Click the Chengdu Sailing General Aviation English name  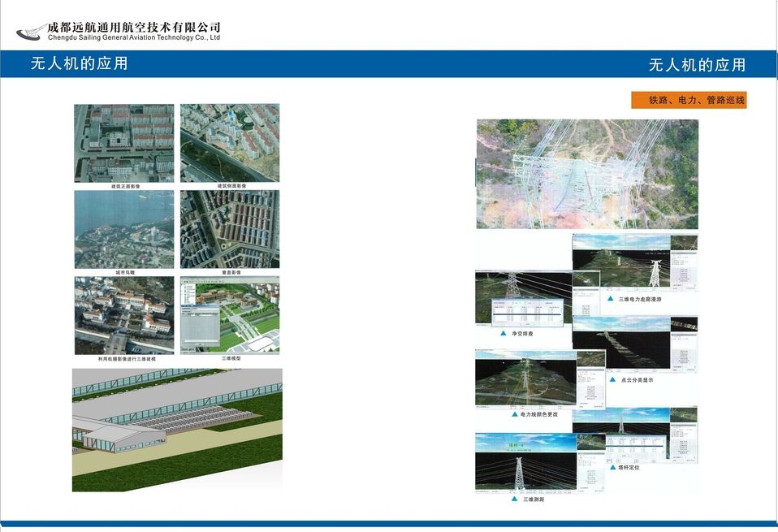[x=134, y=37]
